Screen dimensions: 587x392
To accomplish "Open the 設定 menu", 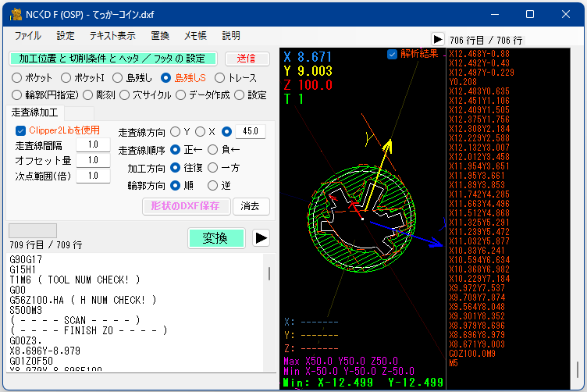I will [66, 36].
